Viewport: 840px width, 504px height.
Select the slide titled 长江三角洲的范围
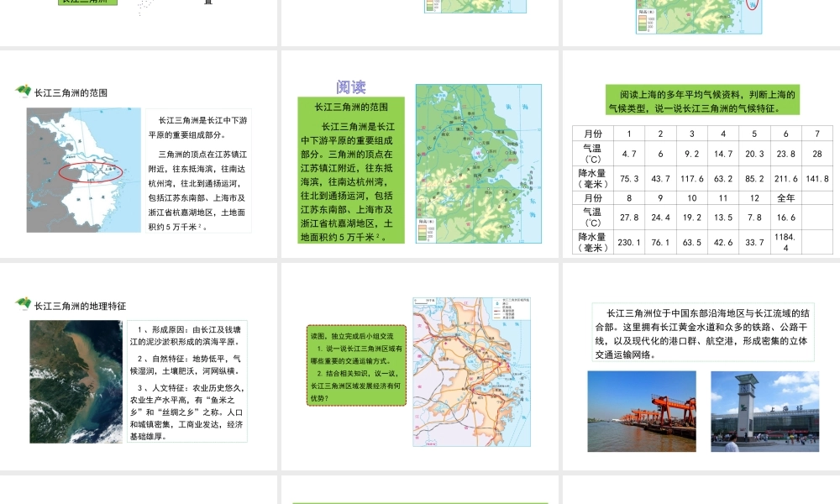coord(139,154)
